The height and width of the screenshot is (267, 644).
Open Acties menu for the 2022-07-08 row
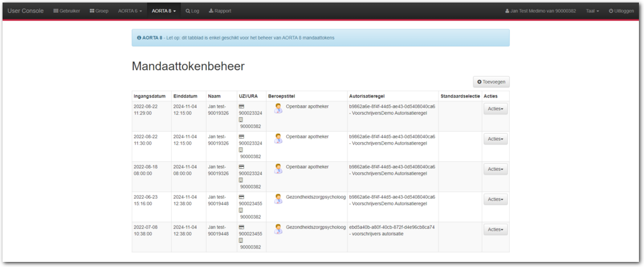[x=495, y=229]
